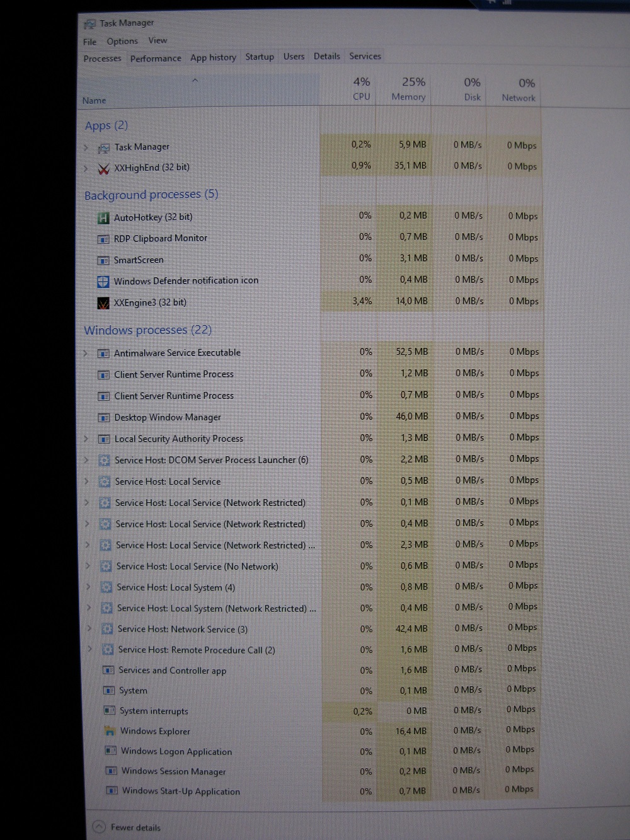This screenshot has width=630, height=840.
Task: Switch to the App history tab
Action: 213,58
